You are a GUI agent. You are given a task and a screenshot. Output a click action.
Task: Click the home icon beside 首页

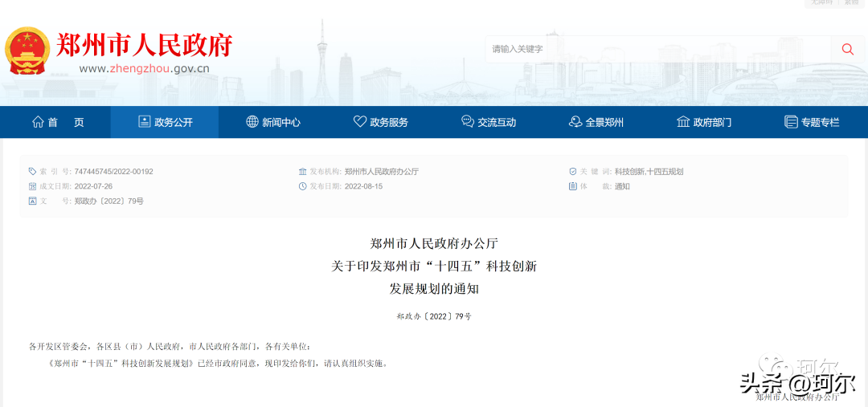point(38,122)
